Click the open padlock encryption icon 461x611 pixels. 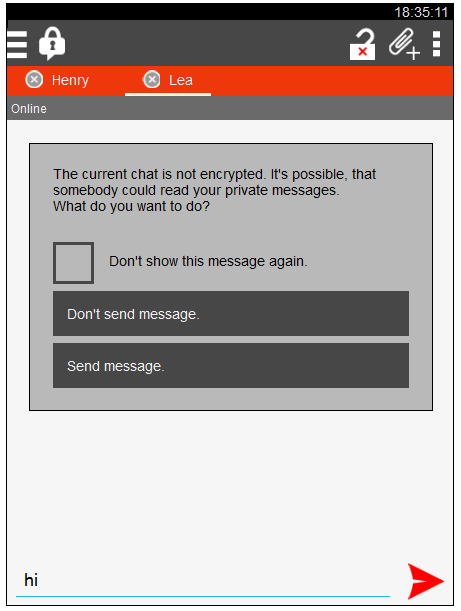362,44
